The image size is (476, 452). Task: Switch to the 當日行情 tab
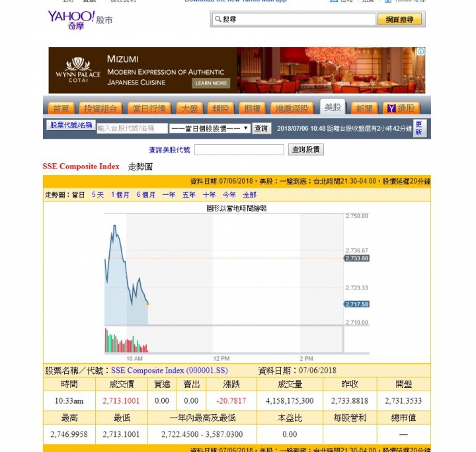coord(149,108)
